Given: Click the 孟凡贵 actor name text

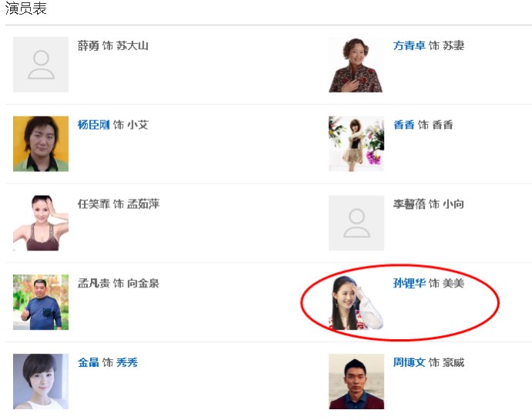Looking at the screenshot, I should (93, 284).
